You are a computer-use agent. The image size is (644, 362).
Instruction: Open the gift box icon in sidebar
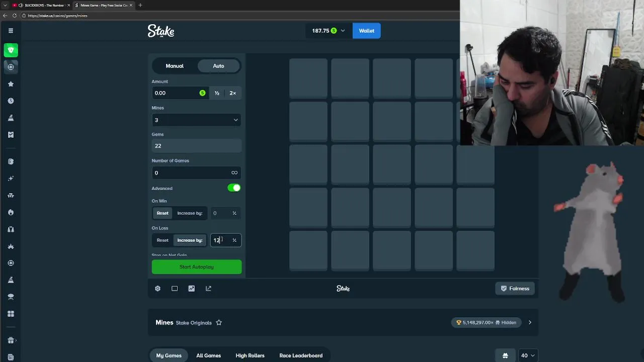[11, 340]
